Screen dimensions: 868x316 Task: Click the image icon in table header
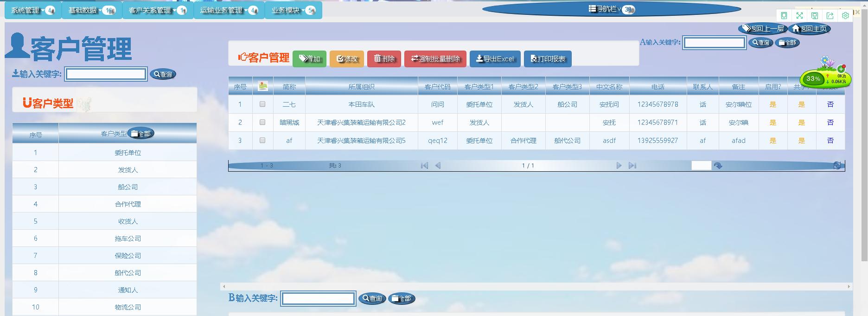pyautogui.click(x=263, y=86)
